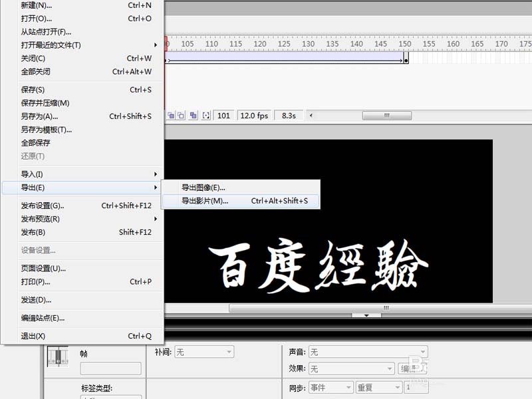Click the Onion Skin Outlines icon
The width and height of the screenshot is (532, 399).
(x=181, y=116)
